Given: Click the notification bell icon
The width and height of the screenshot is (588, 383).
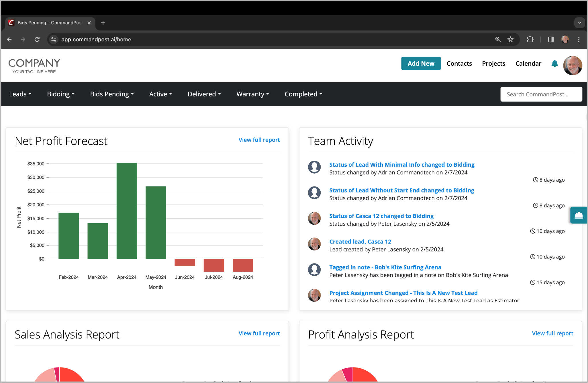Looking at the screenshot, I should click(x=554, y=63).
